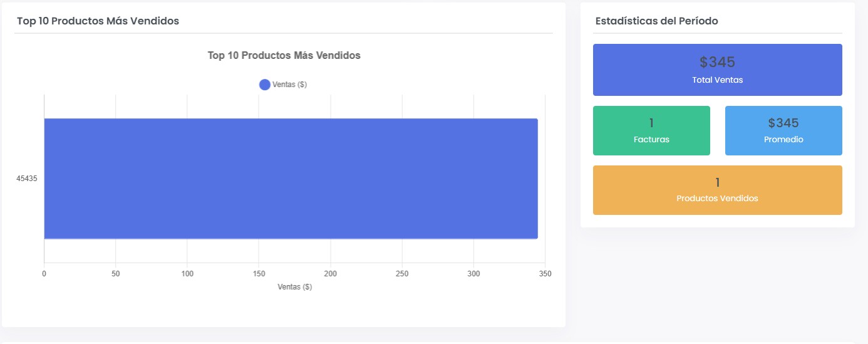Click the 150 tick label on x-axis

click(x=259, y=274)
